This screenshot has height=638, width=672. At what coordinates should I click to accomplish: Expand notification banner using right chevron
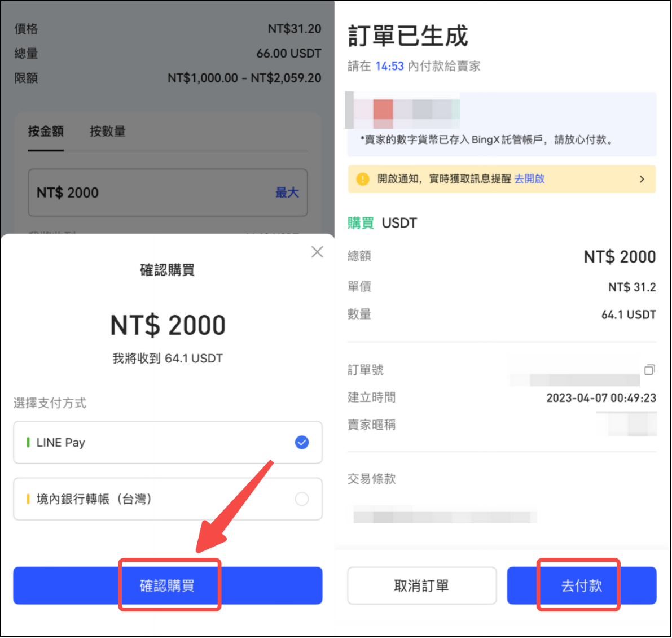[642, 179]
